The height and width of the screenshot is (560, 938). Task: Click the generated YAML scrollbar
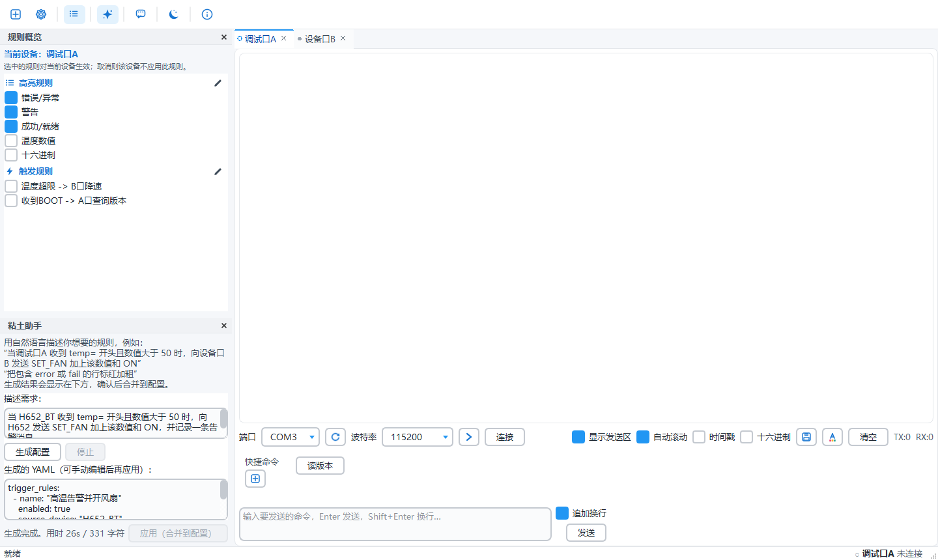(x=224, y=490)
